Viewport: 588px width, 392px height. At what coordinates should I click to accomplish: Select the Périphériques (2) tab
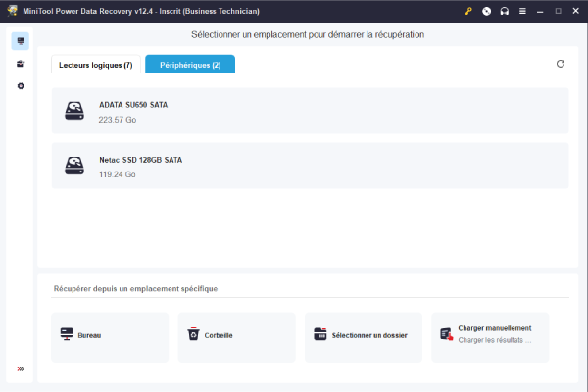point(190,64)
